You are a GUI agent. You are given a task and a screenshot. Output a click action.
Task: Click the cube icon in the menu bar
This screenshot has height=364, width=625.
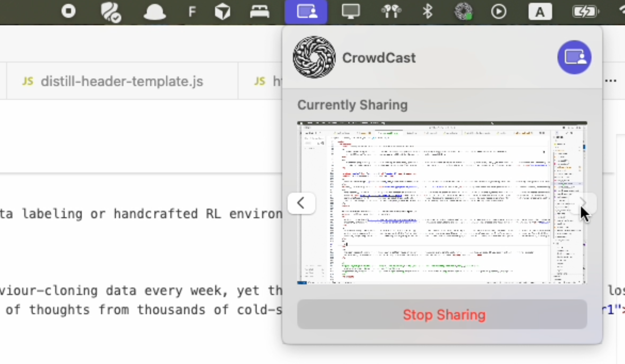[222, 12]
